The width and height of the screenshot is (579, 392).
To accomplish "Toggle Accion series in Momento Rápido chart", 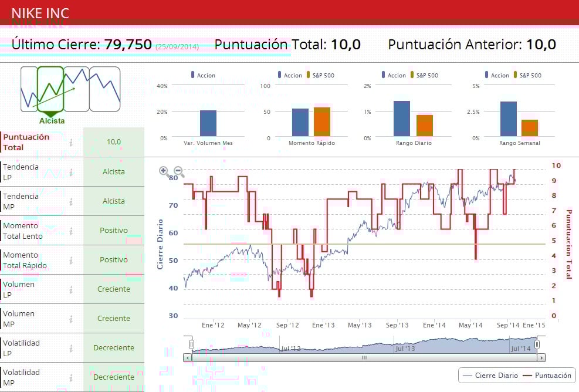I will (290, 75).
